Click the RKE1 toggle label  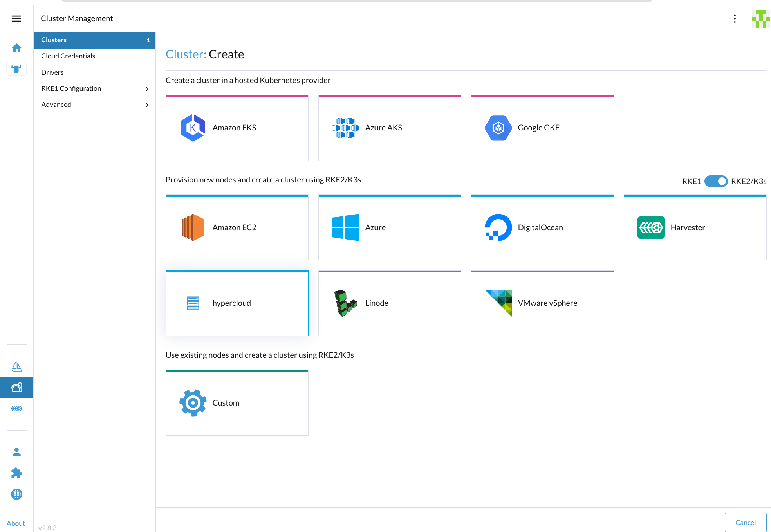coord(692,181)
